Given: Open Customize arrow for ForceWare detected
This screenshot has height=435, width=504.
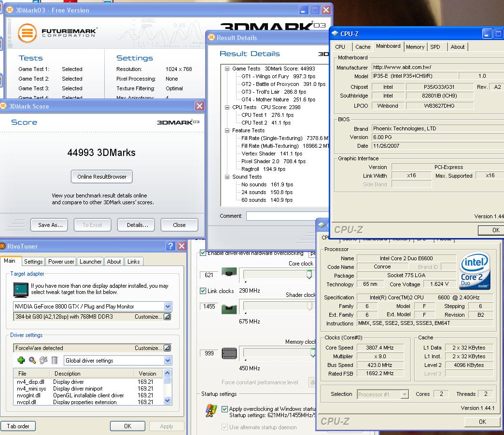Looking at the screenshot, I should 167,348.
